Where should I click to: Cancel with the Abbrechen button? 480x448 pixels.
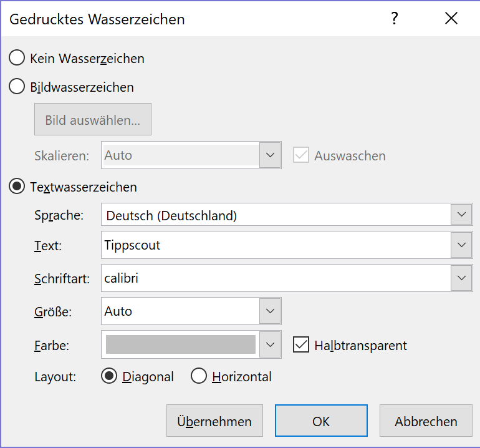tap(426, 421)
